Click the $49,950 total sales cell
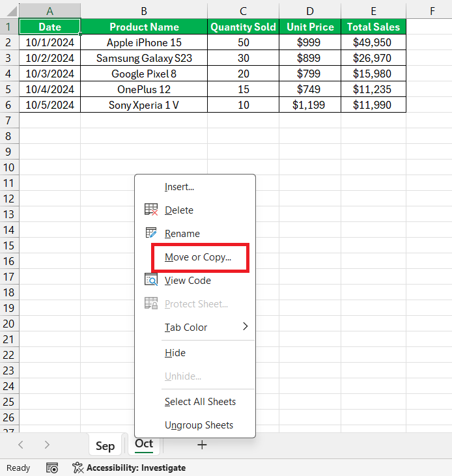This screenshot has width=452, height=476. click(x=373, y=42)
